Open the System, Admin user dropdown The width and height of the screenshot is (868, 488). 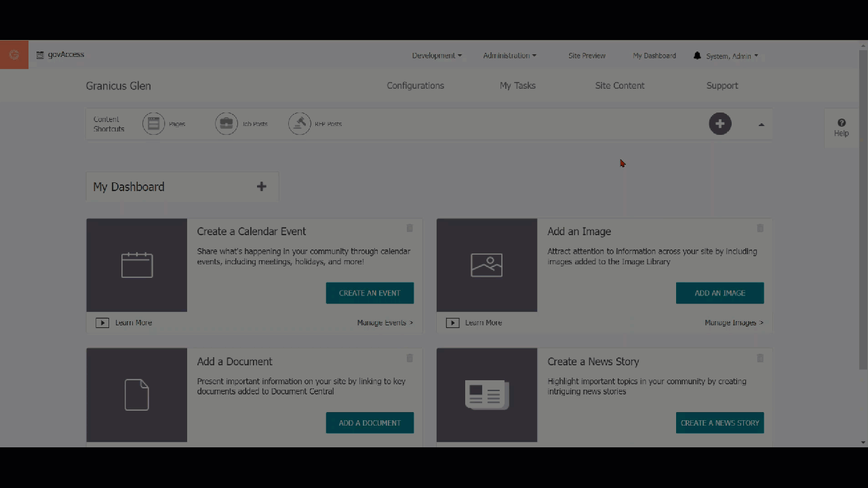732,56
